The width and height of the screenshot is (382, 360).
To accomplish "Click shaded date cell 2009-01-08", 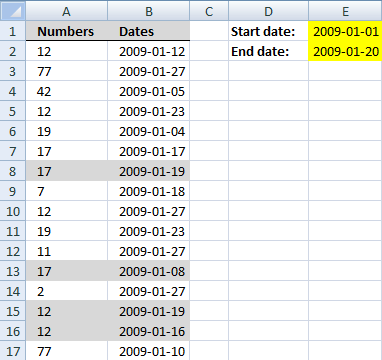I will 149,271.
